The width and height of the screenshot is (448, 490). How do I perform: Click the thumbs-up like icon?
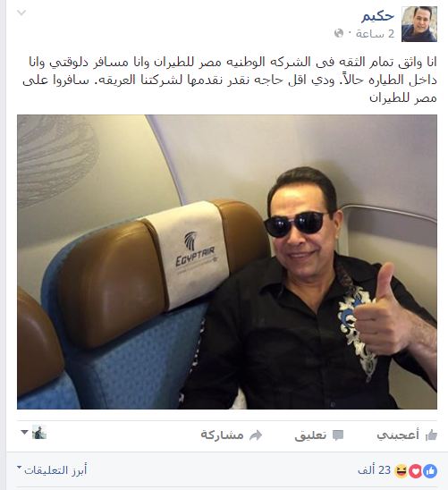(431, 435)
